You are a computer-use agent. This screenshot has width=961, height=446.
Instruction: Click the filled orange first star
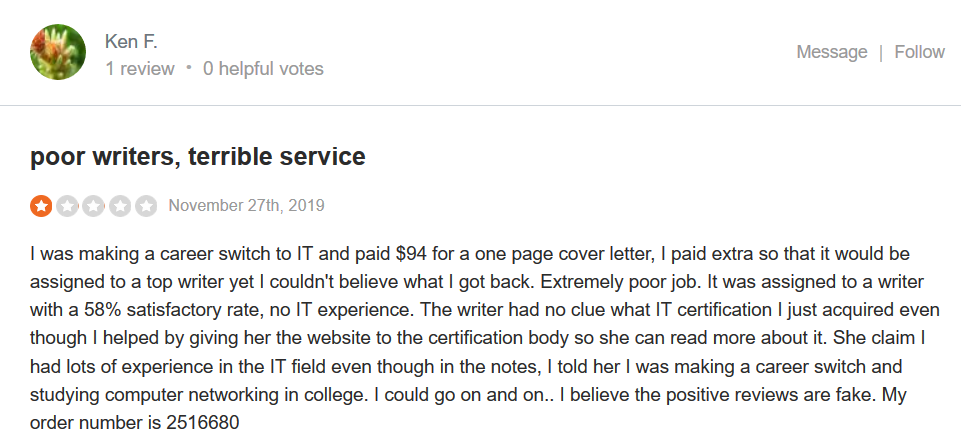tap(41, 206)
